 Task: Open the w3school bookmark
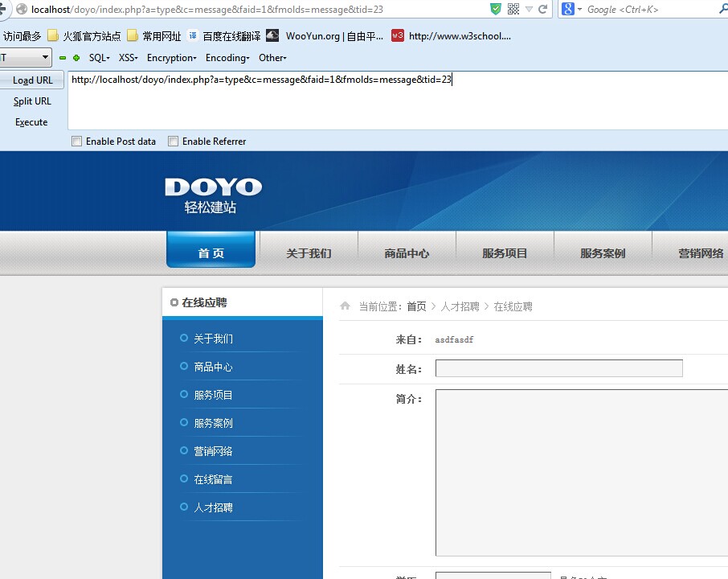coord(452,36)
